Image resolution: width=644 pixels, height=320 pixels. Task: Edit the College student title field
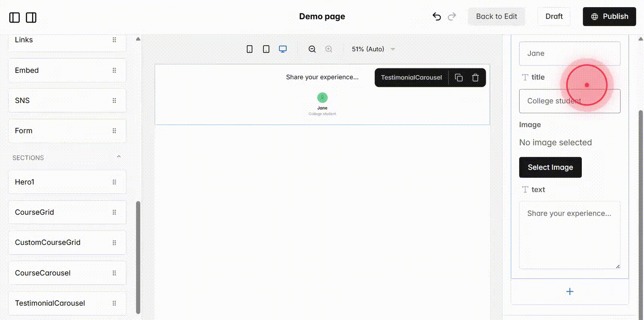coord(569,101)
